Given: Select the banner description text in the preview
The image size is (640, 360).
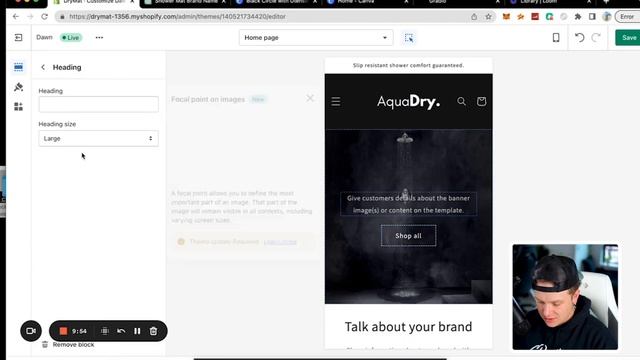Looking at the screenshot, I should 408,204.
